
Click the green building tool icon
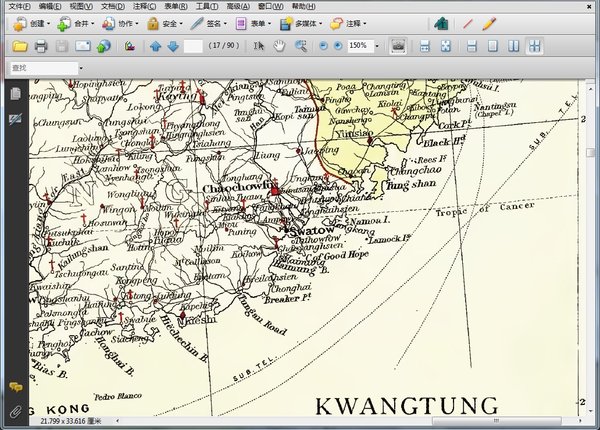tap(441, 24)
